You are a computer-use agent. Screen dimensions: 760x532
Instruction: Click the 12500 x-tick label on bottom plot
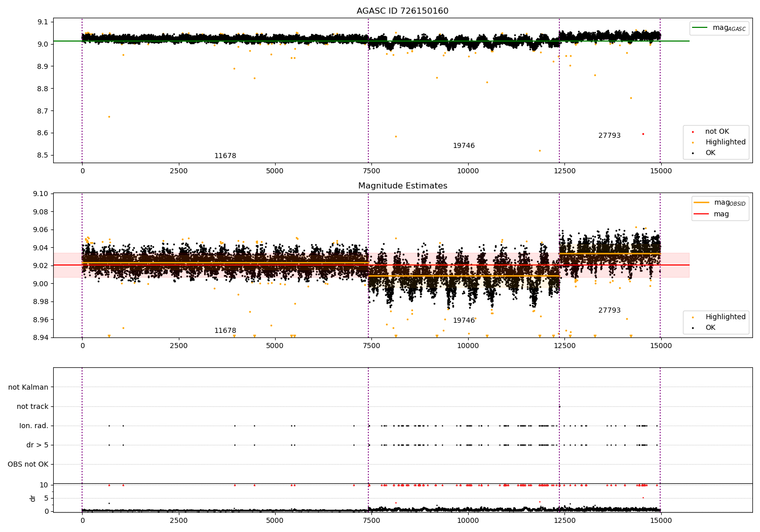pyautogui.click(x=564, y=520)
